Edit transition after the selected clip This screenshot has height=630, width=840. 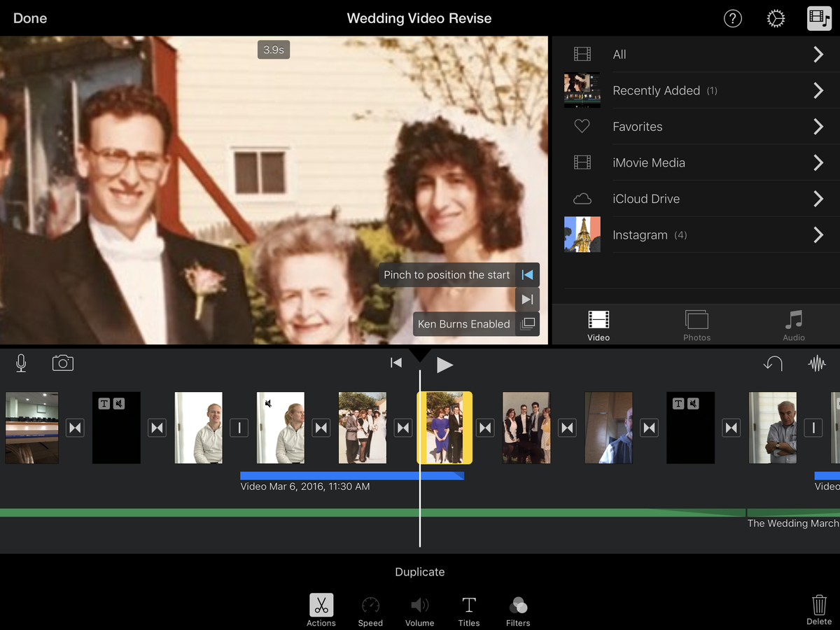pyautogui.click(x=485, y=428)
